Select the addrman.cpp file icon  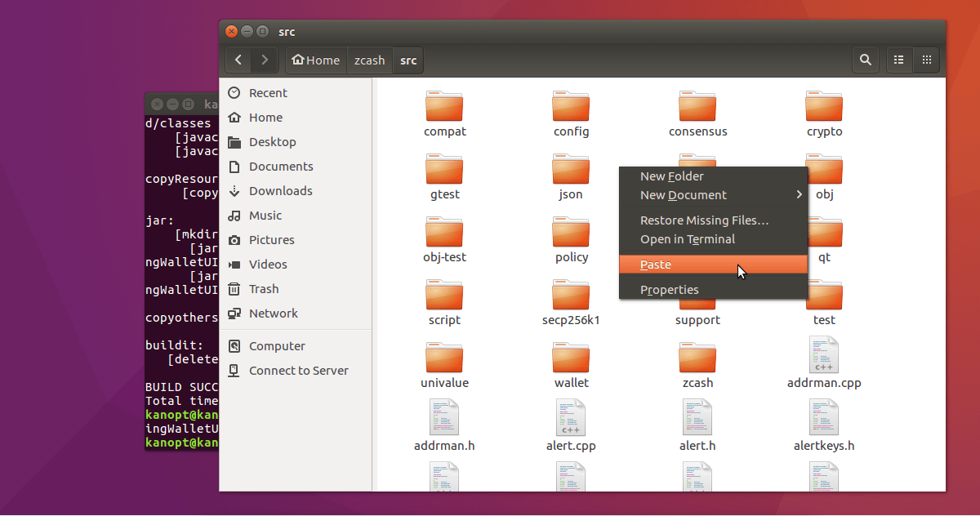(824, 356)
